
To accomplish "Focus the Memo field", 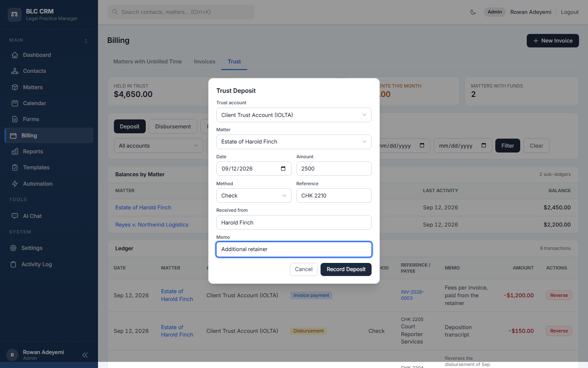I will point(294,249).
